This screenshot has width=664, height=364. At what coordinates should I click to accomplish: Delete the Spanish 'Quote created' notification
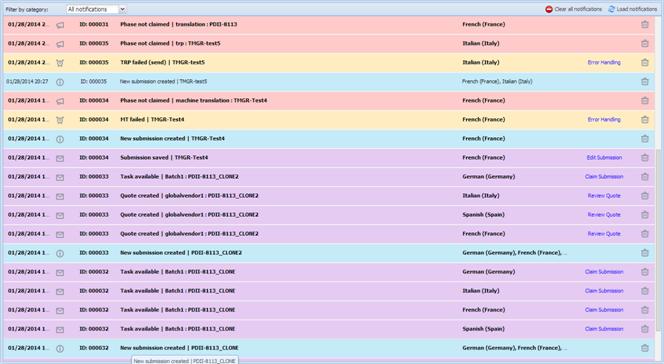pos(645,215)
